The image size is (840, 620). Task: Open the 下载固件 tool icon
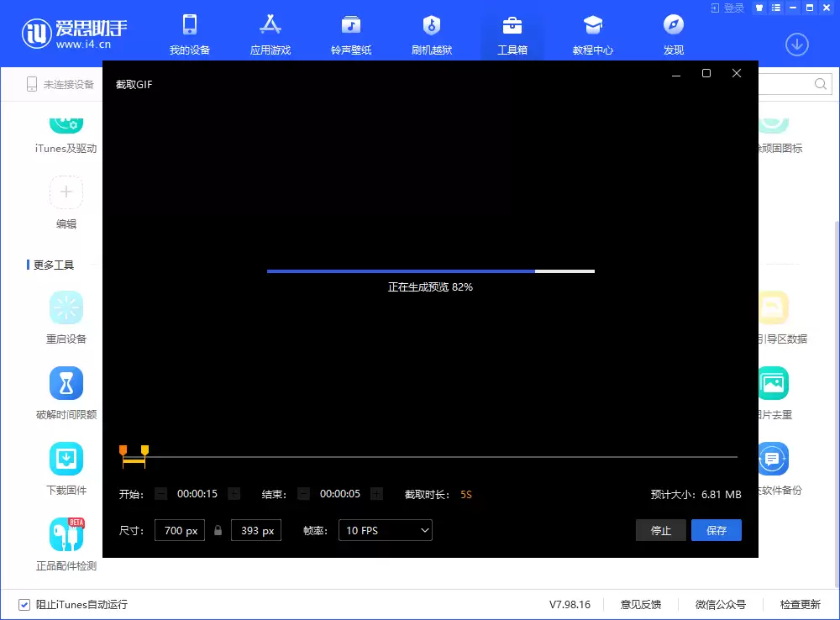66,459
